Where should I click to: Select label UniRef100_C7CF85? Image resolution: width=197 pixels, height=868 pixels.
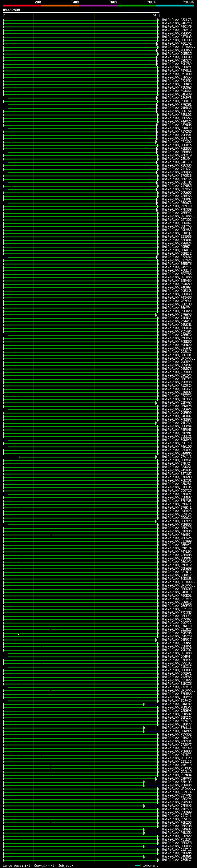tap(177, 487)
